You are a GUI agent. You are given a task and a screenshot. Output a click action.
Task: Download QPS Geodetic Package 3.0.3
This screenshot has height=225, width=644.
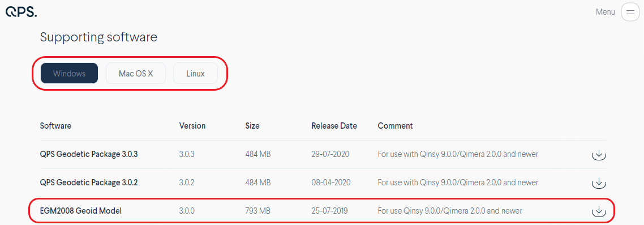(x=598, y=155)
